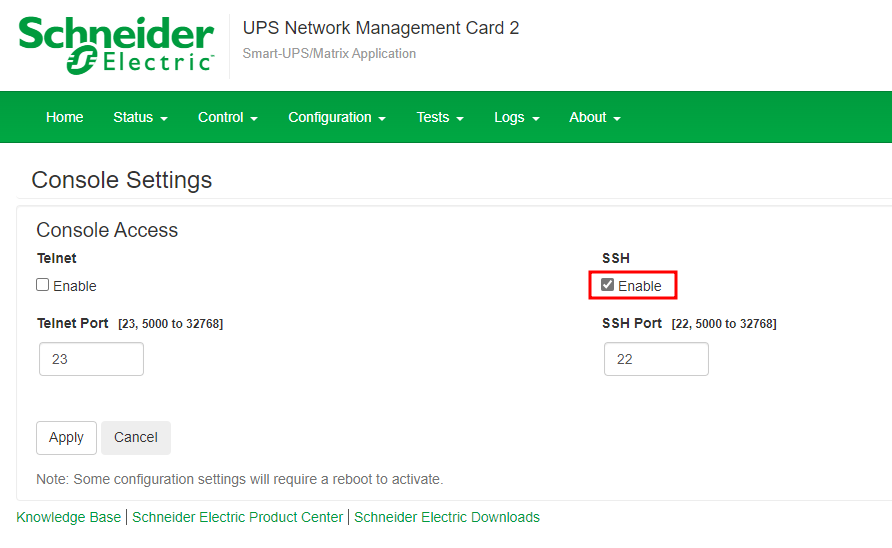Image resolution: width=892 pixels, height=548 pixels.
Task: Click the SSH Port range text
Action: 724,324
